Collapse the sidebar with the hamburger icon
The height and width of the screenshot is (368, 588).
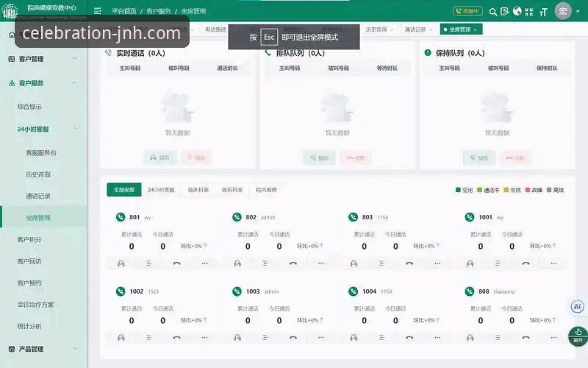pos(98,11)
